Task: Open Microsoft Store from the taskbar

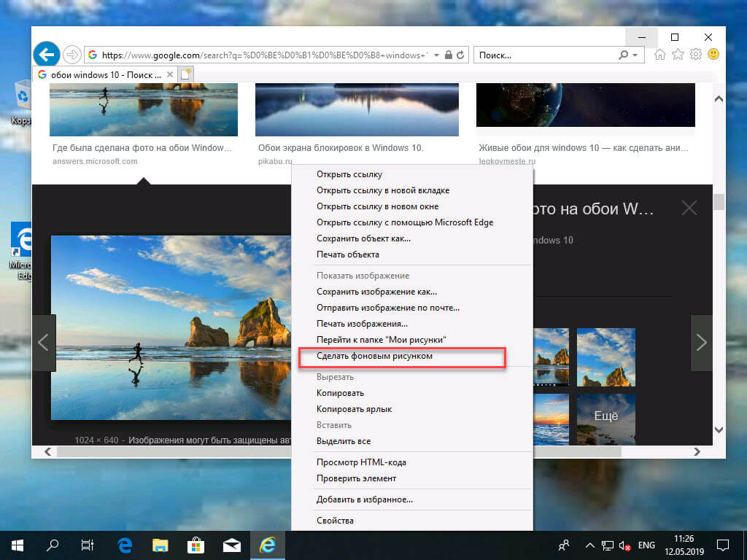Action: pos(196,545)
